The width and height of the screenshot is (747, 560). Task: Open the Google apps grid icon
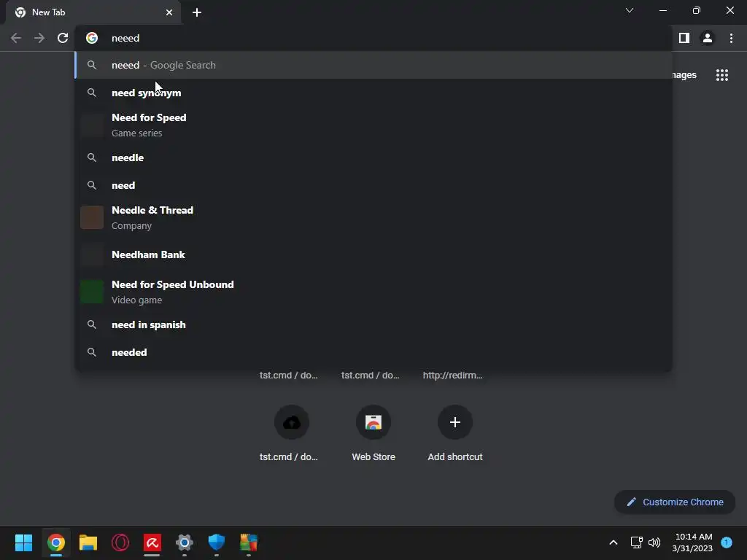coord(721,75)
